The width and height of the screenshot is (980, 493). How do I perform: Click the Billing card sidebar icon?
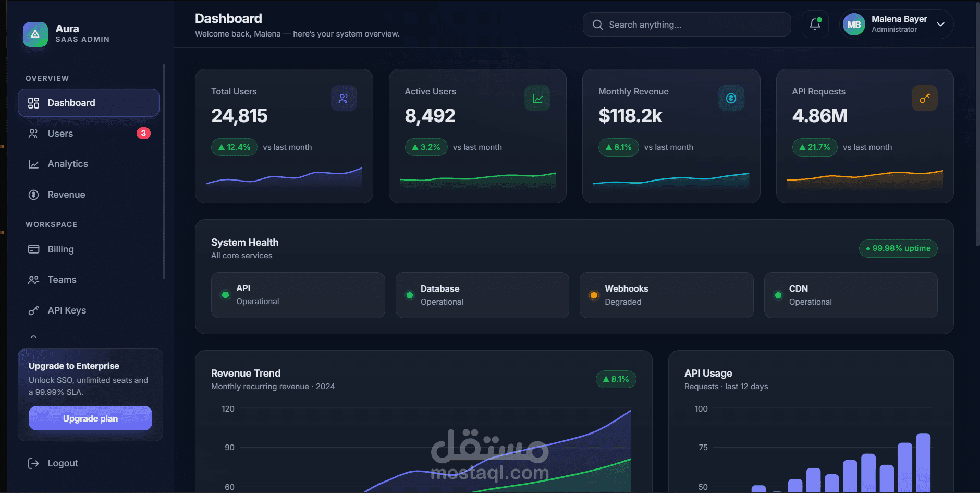tap(33, 249)
